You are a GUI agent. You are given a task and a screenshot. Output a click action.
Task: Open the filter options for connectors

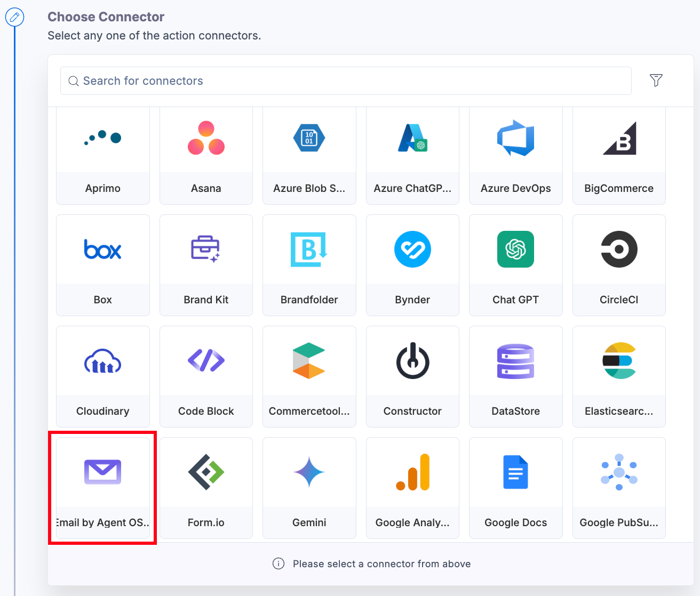coord(656,80)
